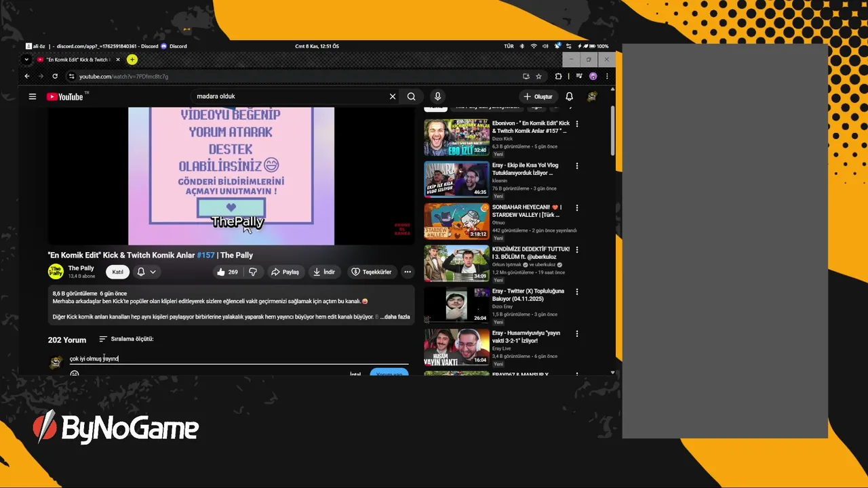The image size is (868, 488).
Task: Open Eray Twitter (X) Topluluğuna Bakıyor thumbnail
Action: (456, 305)
